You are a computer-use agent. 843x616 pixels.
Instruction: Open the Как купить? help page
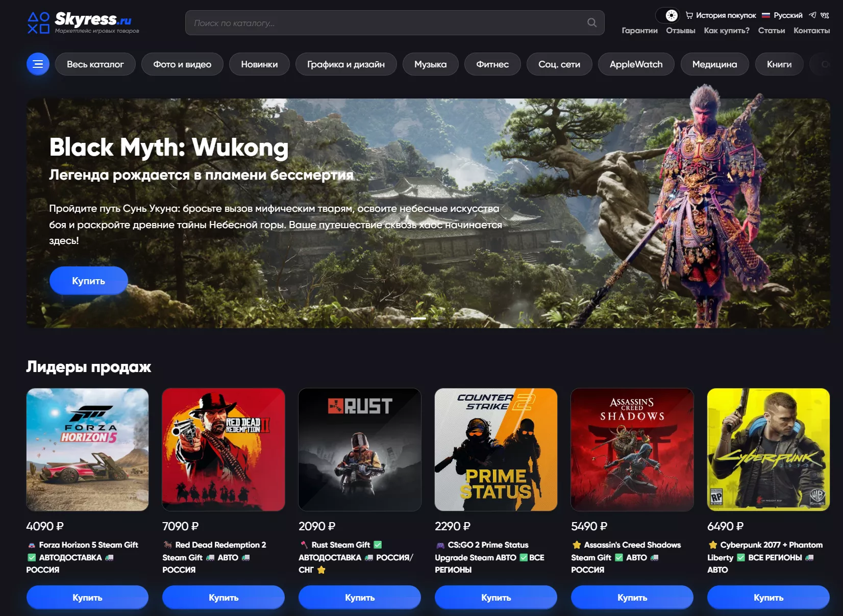[727, 31]
